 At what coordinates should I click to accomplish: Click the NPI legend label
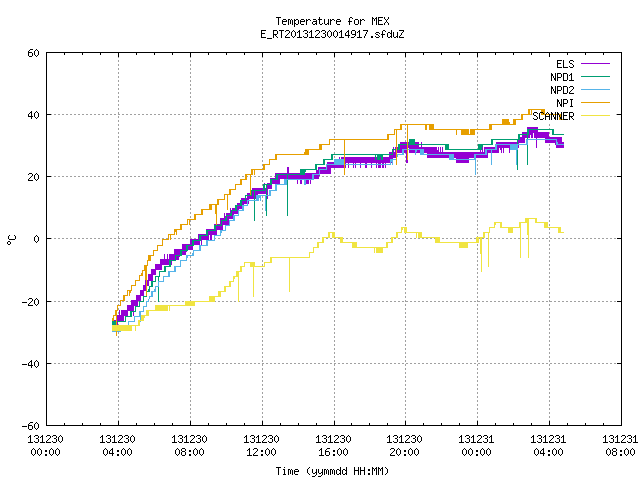(565, 103)
